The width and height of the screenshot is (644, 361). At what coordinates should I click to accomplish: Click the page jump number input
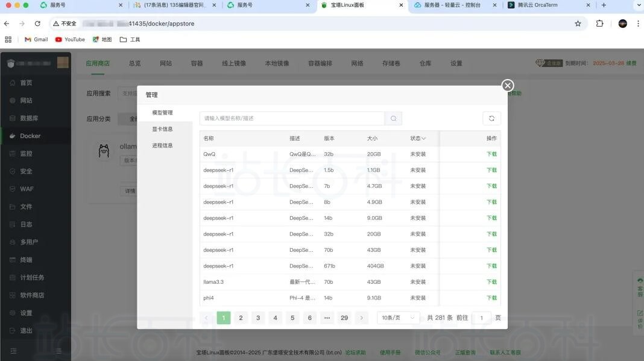(x=481, y=318)
